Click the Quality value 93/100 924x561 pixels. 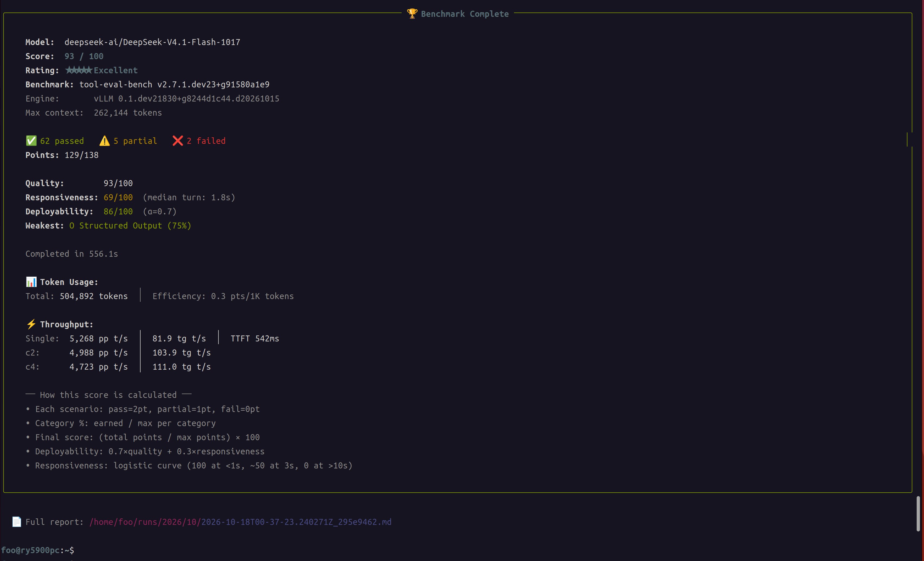(118, 183)
